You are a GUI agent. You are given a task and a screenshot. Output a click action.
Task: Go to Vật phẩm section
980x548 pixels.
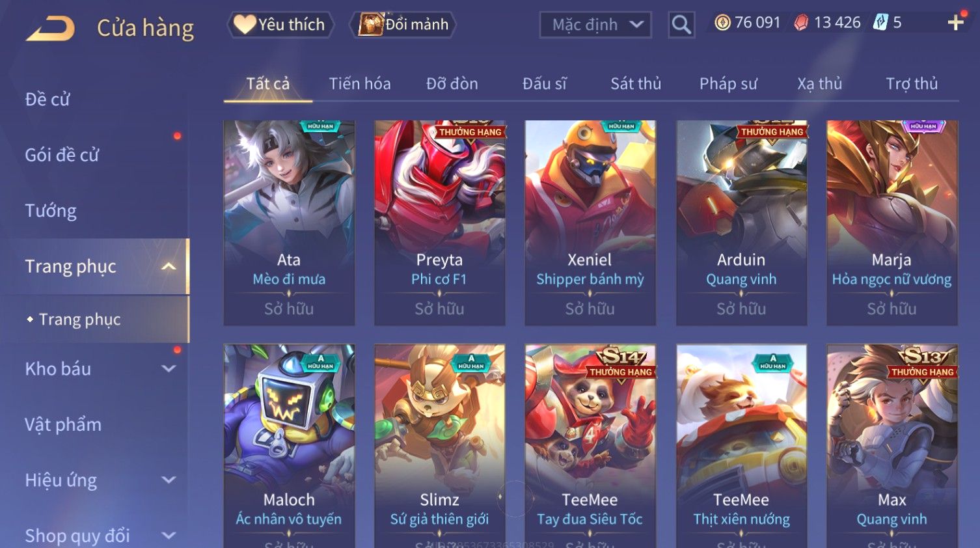pos(63,424)
